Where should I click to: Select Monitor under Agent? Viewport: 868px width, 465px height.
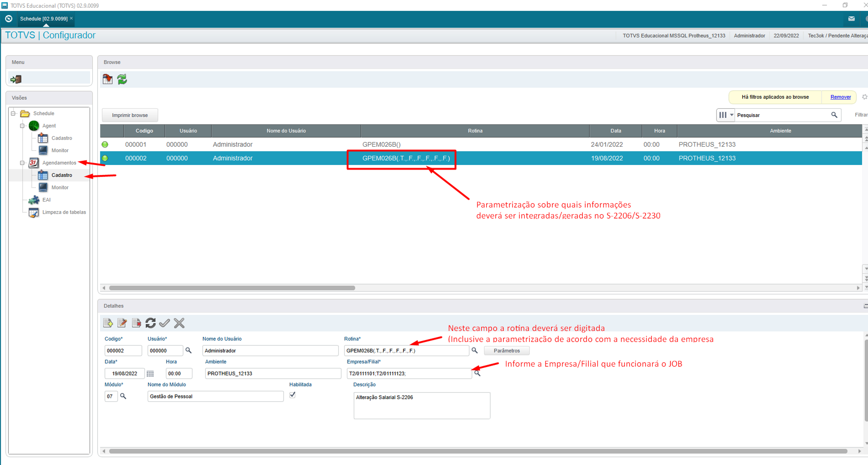[60, 150]
